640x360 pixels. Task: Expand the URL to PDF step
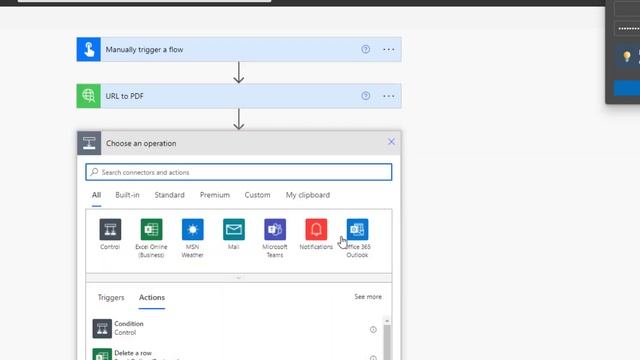coord(239,96)
